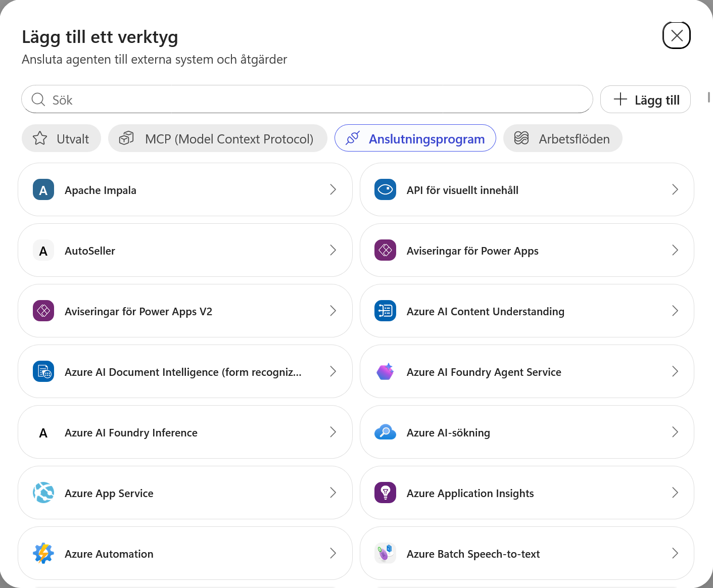
Task: Click the Azure AI Content Understanding icon
Action: pyautogui.click(x=386, y=311)
